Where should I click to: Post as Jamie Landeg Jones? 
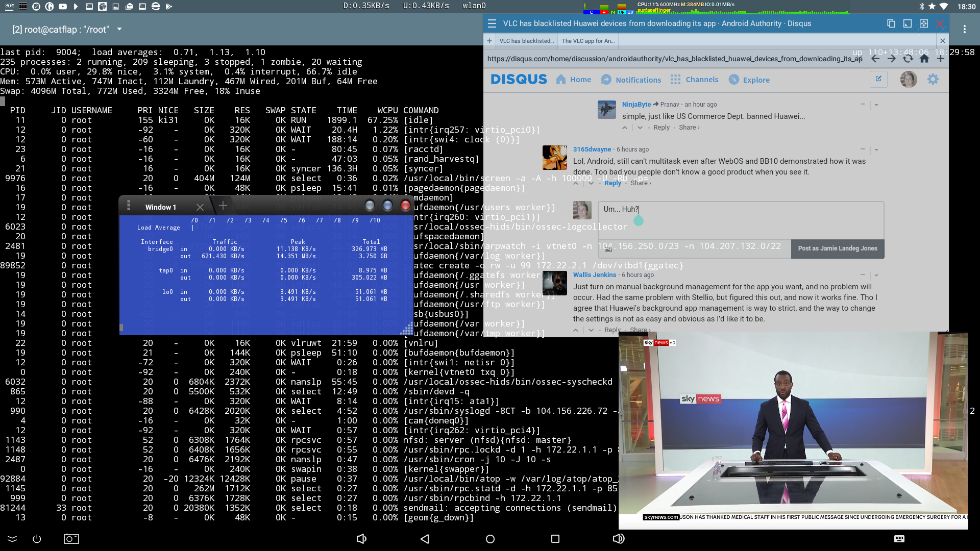coord(838,248)
